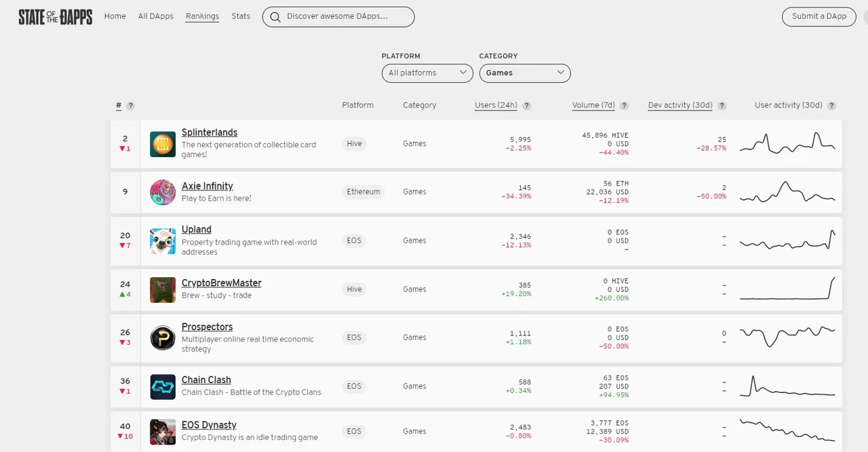
Task: Open All DApps in the navigation
Action: pos(156,16)
